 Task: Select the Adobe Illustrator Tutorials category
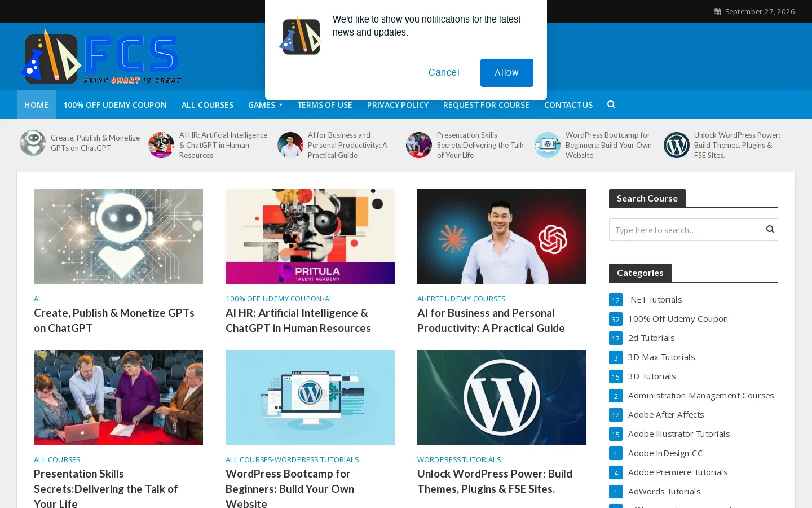point(679,434)
